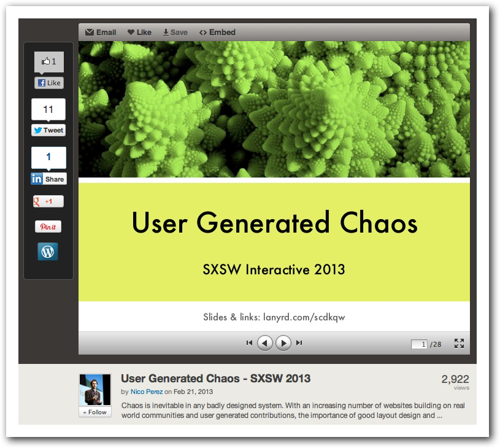Click the Pinterest Pin it button

[x=48, y=226]
